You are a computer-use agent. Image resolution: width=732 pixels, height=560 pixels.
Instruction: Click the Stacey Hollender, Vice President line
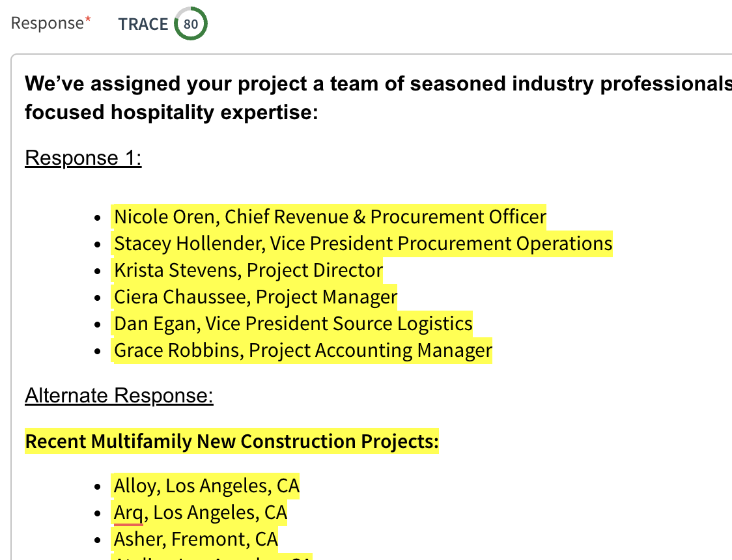click(363, 244)
